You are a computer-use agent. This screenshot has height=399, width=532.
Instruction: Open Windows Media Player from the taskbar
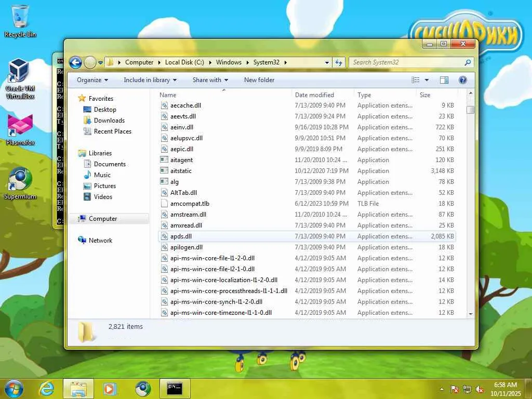[x=109, y=389]
